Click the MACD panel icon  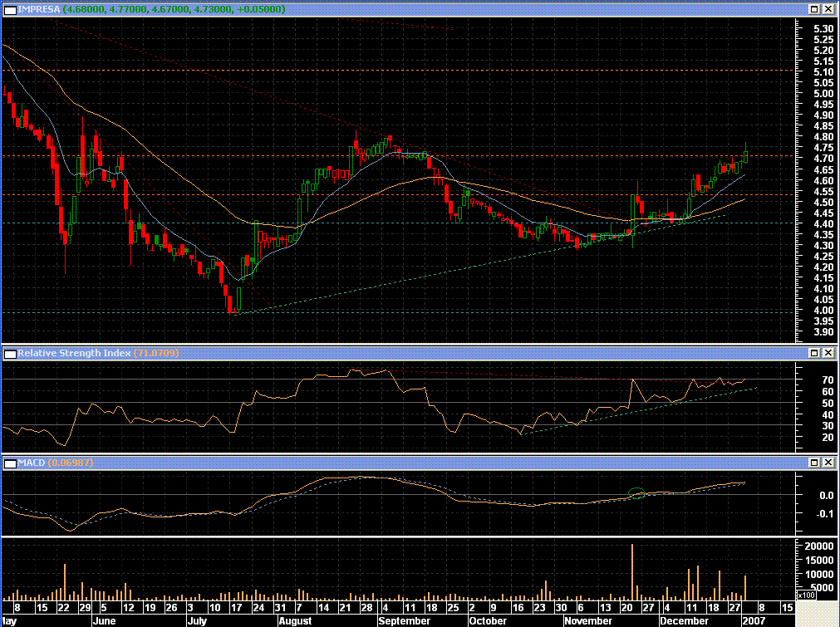coord(8,462)
